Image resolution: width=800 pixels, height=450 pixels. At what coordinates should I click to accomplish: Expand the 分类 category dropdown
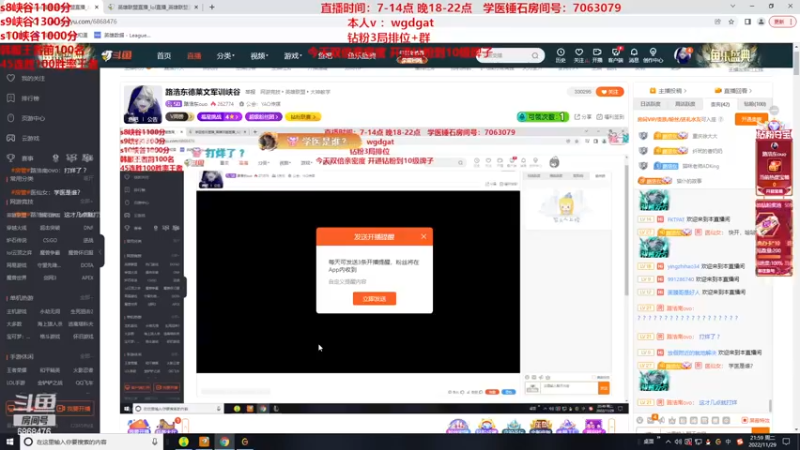pyautogui.click(x=225, y=56)
